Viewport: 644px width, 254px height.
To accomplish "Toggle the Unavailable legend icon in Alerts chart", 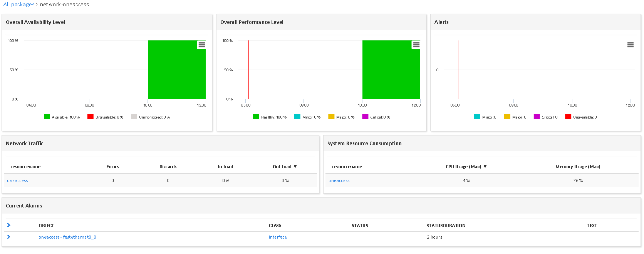I will click(568, 117).
